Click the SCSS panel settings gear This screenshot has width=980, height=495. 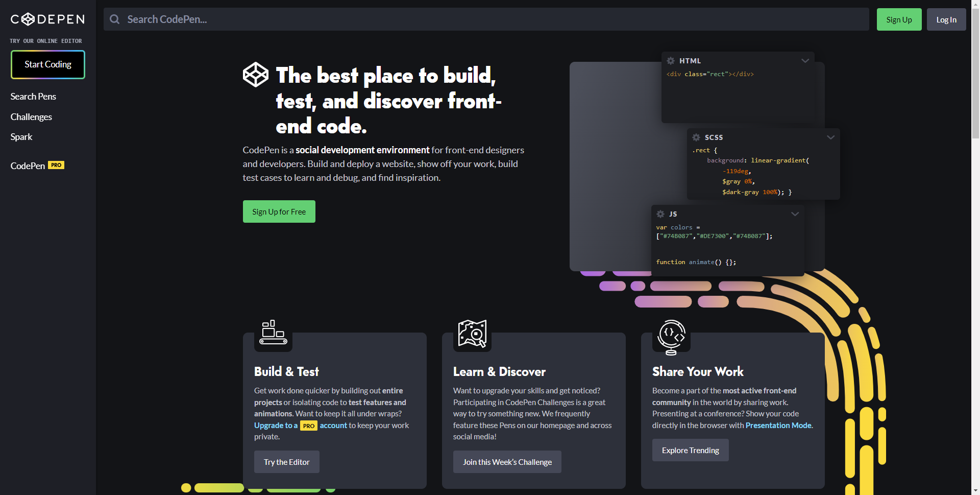pos(696,137)
